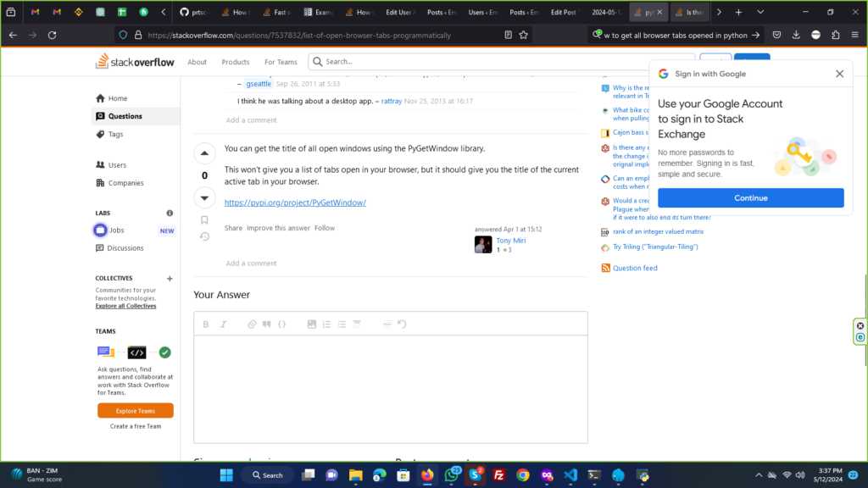Toggle bold formatting in answer editor
Viewport: 868px width, 488px height.
click(206, 324)
